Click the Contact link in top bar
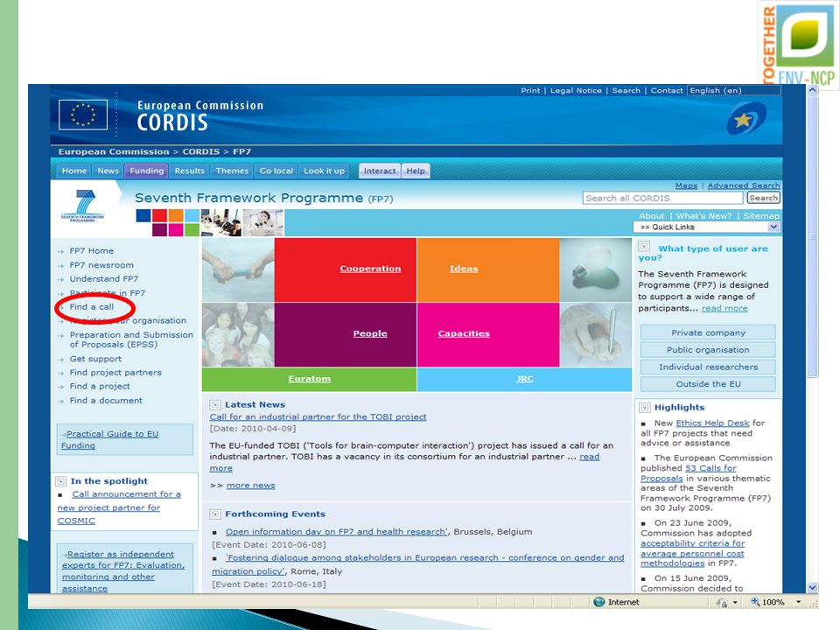Viewport: 840px width, 630px height. [x=667, y=90]
